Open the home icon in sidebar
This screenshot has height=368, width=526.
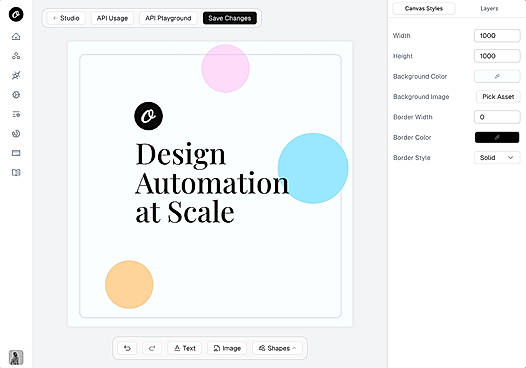16,37
